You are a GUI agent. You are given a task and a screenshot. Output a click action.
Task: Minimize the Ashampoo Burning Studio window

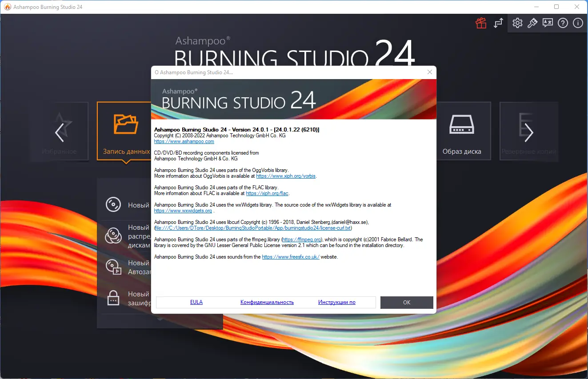[x=537, y=7]
